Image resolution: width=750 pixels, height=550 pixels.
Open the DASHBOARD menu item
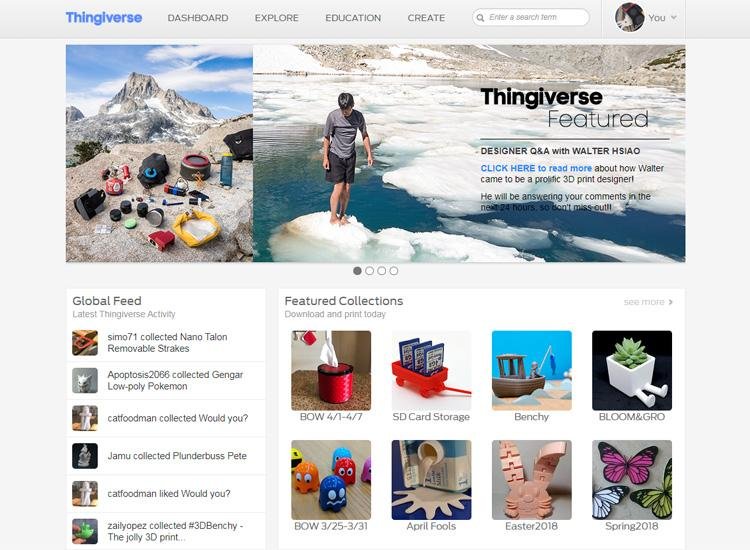coord(198,18)
